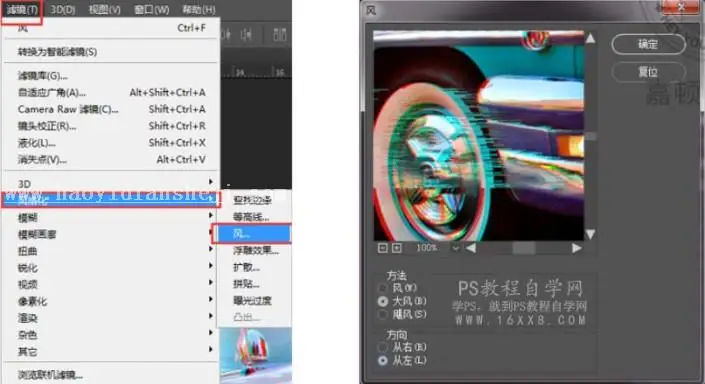This screenshot has height=384, width=705.
Task: Click the preview scroll left arrow
Action: [x=471, y=248]
